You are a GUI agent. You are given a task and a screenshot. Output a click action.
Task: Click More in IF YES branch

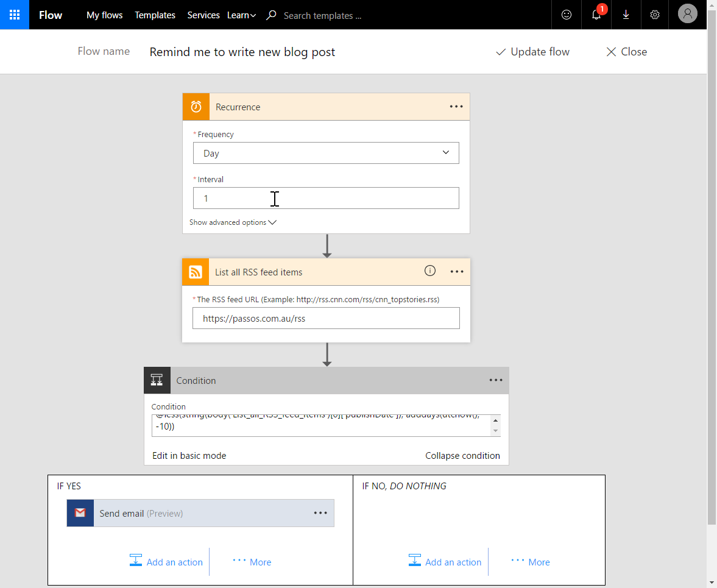tap(252, 561)
